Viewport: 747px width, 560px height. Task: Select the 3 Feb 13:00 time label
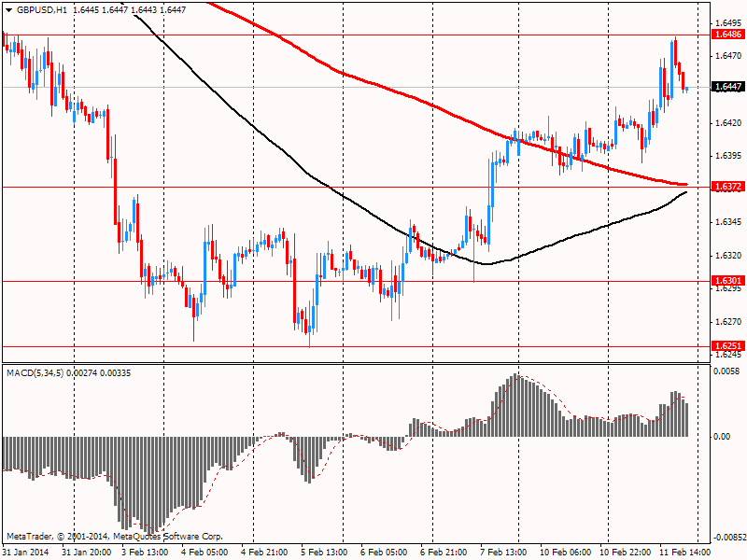click(145, 553)
